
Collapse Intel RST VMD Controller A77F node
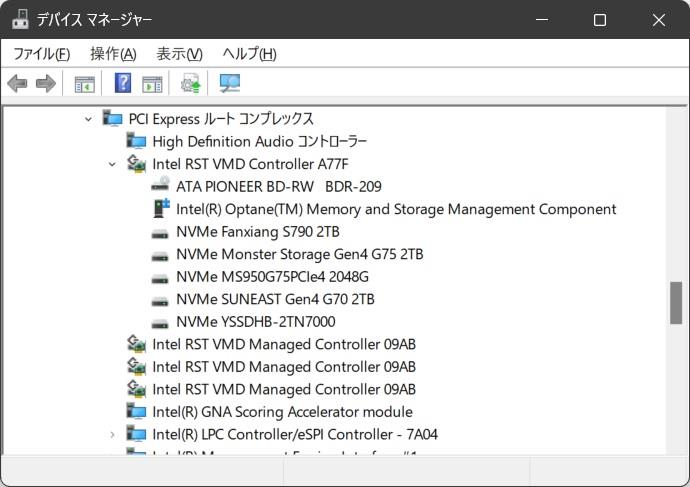pyautogui.click(x=112, y=165)
